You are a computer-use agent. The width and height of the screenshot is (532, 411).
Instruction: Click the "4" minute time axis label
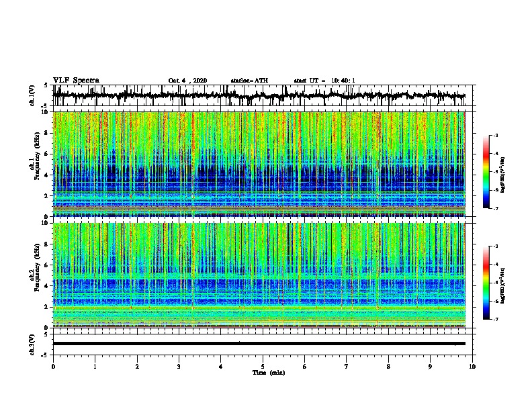[x=221, y=367]
